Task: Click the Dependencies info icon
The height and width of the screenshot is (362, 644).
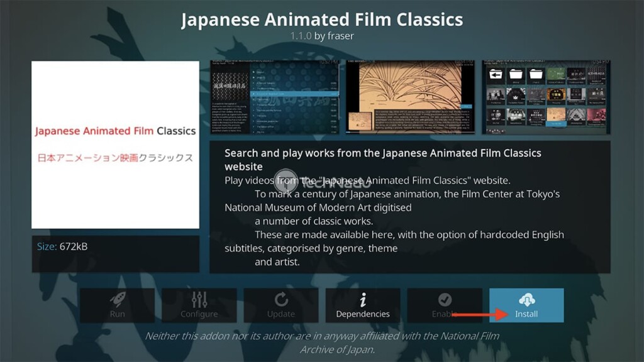Action: [x=363, y=300]
